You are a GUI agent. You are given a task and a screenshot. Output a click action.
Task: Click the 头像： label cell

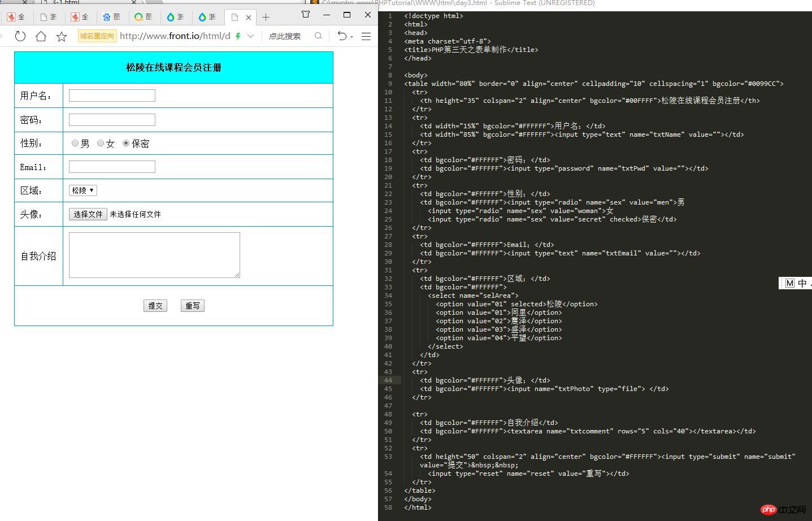[38, 214]
